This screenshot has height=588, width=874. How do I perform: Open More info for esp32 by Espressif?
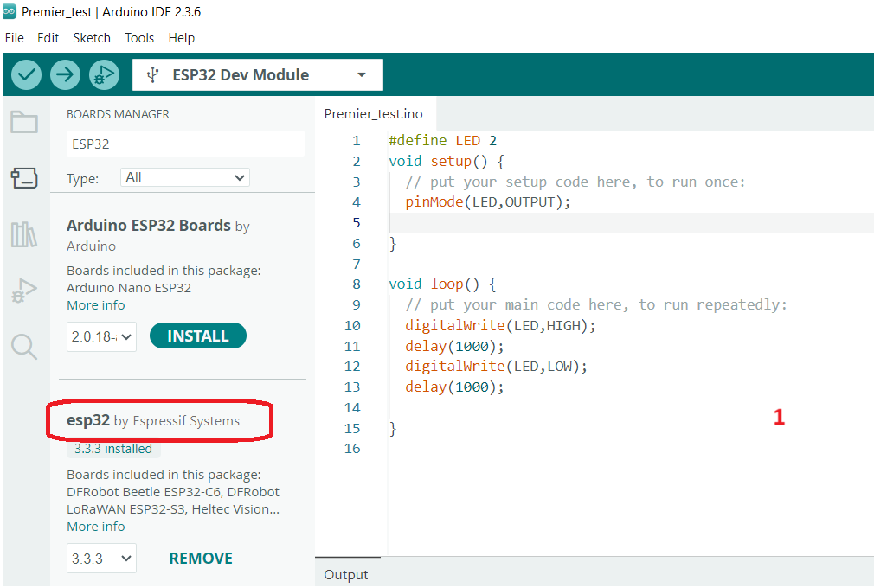(96, 527)
